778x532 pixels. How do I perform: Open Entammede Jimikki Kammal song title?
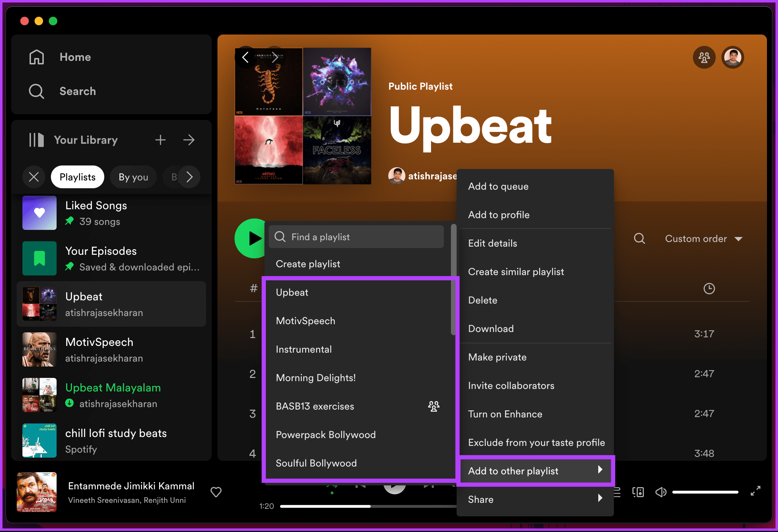[131, 486]
